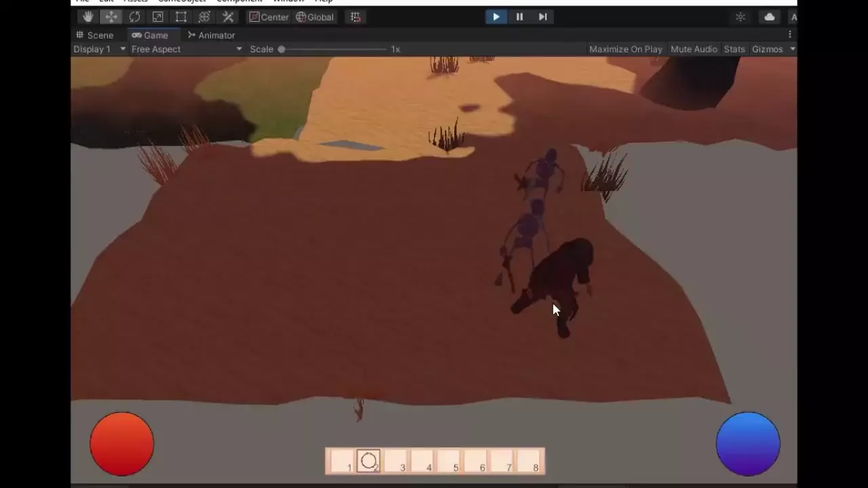Click the red health orb
868x488 pixels.
click(x=122, y=444)
